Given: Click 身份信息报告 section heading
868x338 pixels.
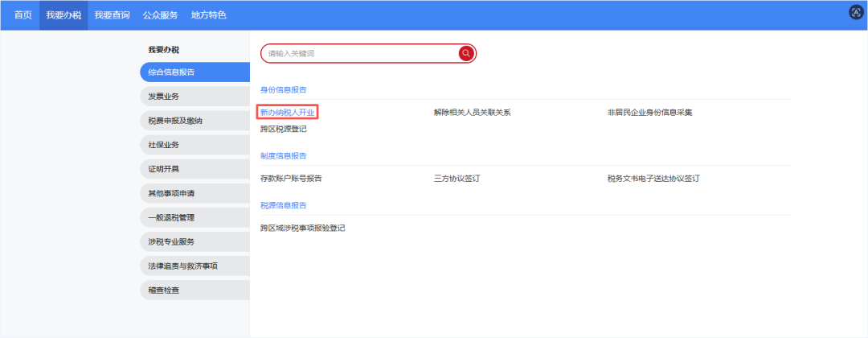Looking at the screenshot, I should tap(284, 89).
